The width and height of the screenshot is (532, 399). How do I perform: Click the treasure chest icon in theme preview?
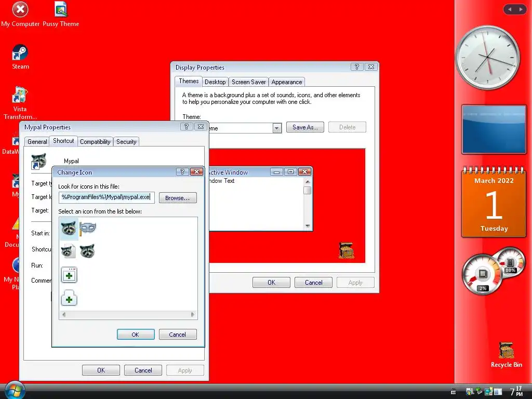(x=346, y=250)
